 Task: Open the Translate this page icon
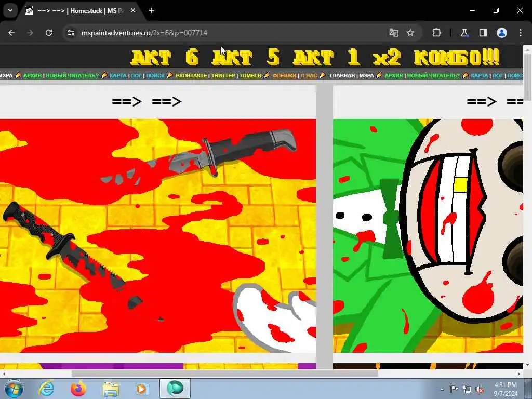394,33
